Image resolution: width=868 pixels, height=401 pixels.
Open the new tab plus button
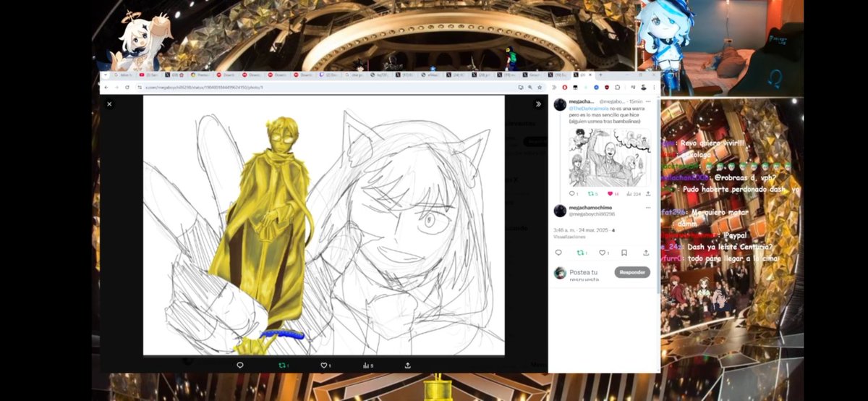(x=600, y=75)
